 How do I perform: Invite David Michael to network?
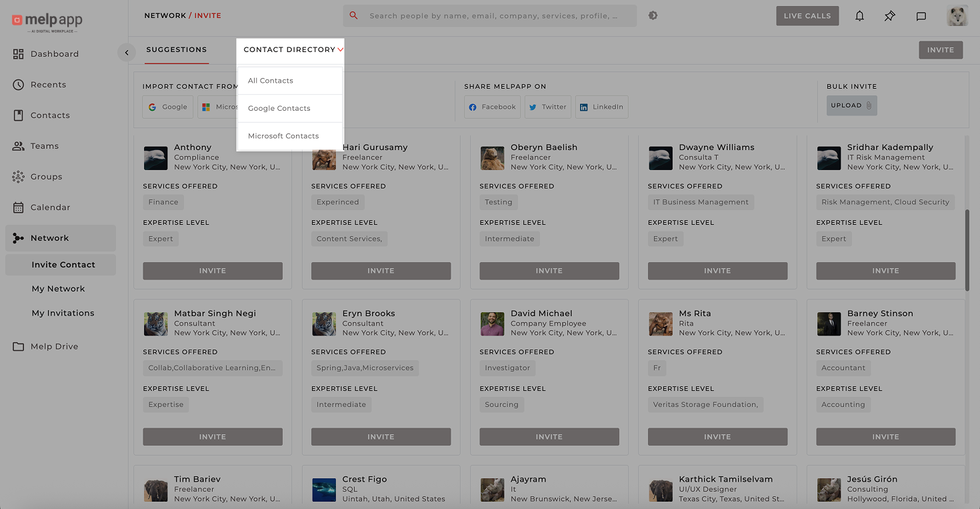[549, 437]
